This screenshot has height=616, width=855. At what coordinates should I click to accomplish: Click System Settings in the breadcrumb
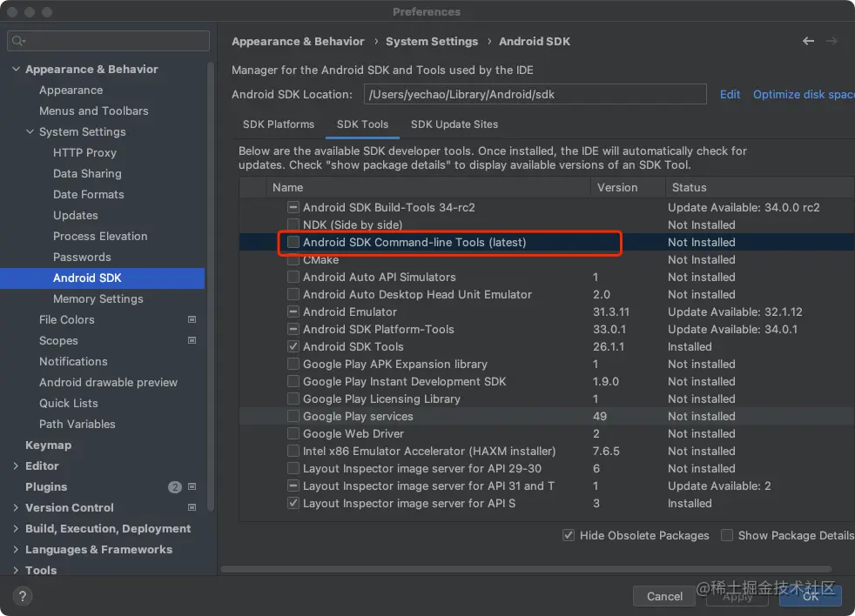432,42
